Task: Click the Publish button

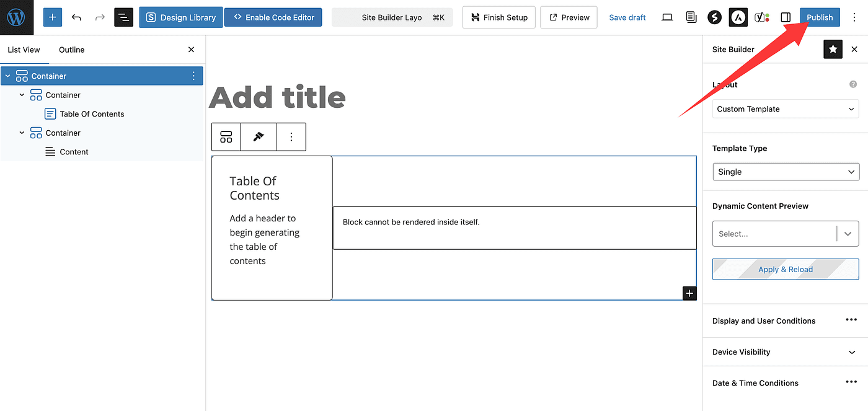Action: pos(819,17)
